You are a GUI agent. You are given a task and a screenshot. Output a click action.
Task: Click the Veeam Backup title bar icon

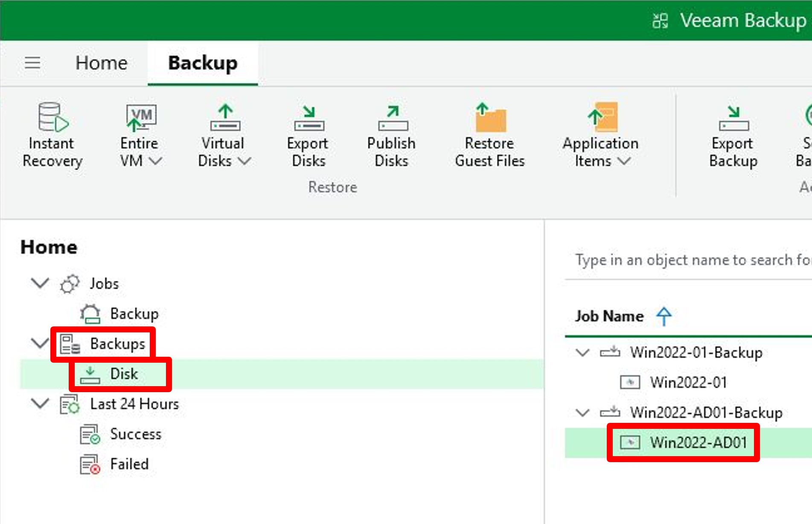click(x=660, y=20)
